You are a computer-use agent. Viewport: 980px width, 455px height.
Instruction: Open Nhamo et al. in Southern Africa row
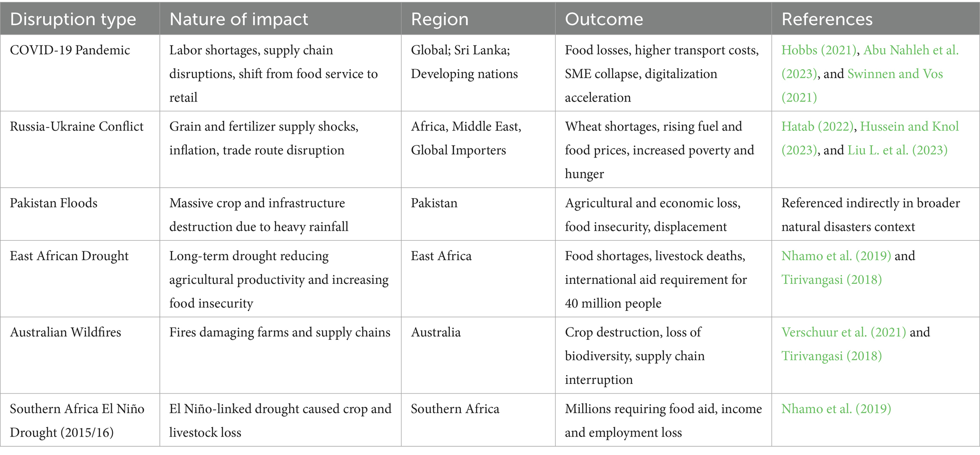[836, 409]
